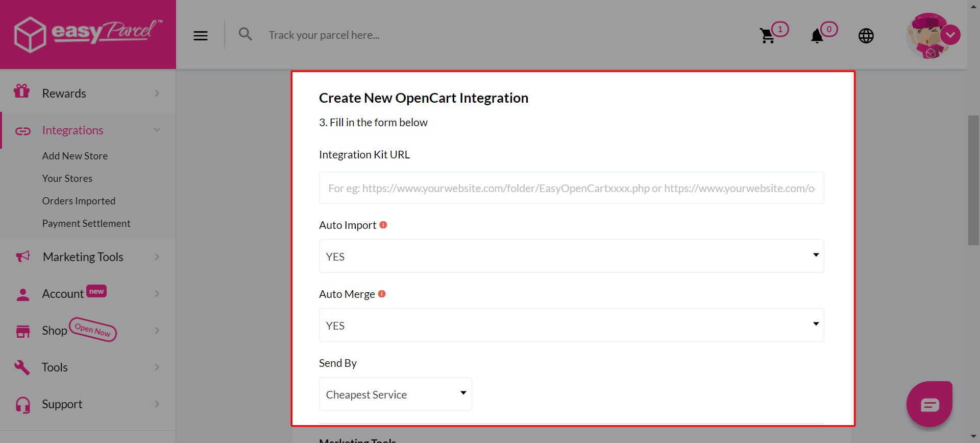Open the Integrations menu item
The width and height of the screenshot is (980, 443).
pyautogui.click(x=88, y=130)
